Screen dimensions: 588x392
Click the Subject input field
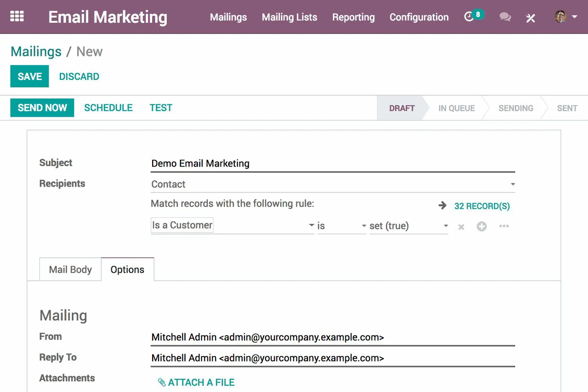pos(332,163)
